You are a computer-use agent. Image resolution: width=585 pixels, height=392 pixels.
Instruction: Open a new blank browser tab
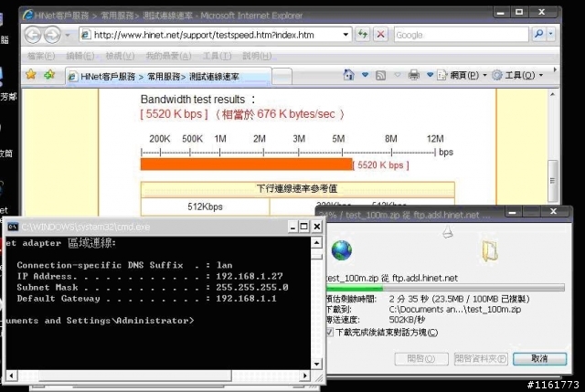point(282,77)
